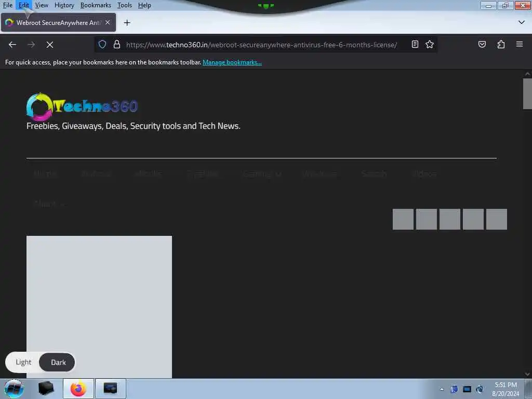Click the swirl-shaped tray icon

[480, 389]
